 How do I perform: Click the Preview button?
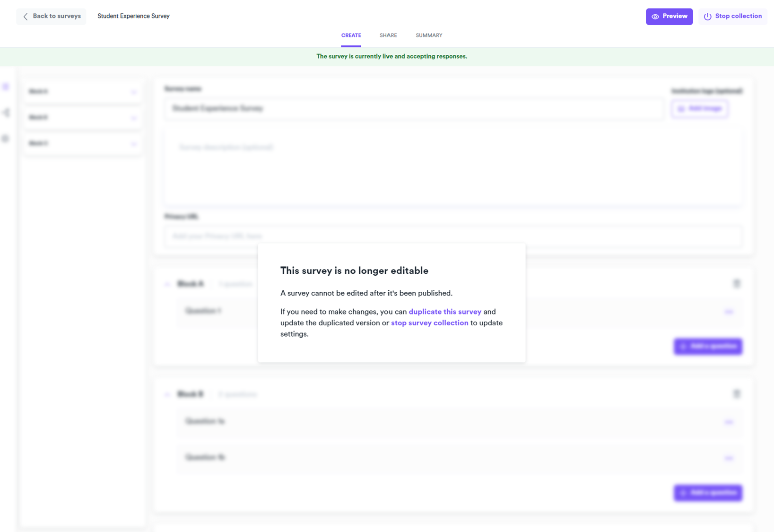669,17
